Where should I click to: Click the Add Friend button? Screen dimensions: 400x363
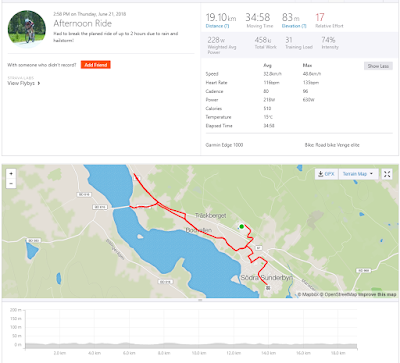click(96, 65)
